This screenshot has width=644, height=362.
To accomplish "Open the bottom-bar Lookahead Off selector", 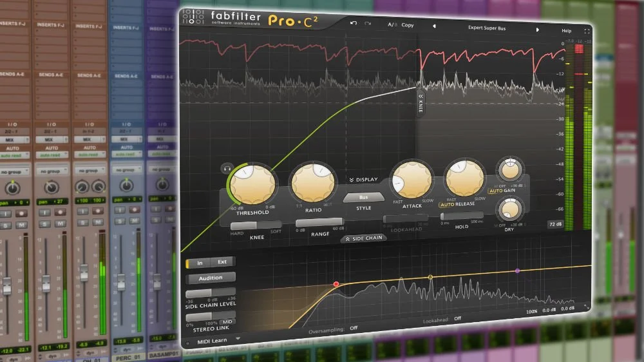I will (x=457, y=318).
